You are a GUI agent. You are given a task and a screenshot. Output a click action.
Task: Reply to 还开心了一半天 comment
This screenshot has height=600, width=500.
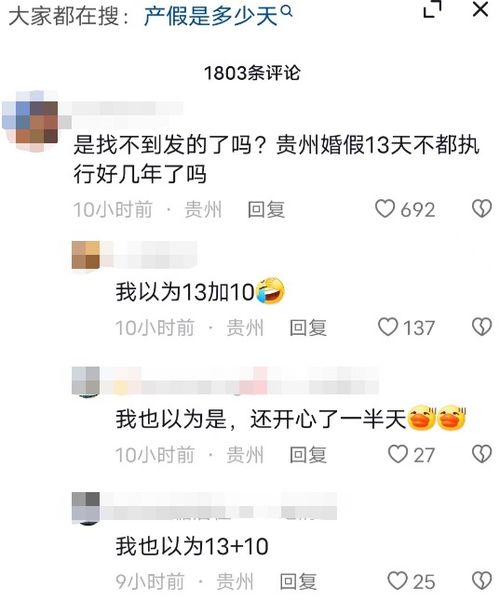coord(308,455)
